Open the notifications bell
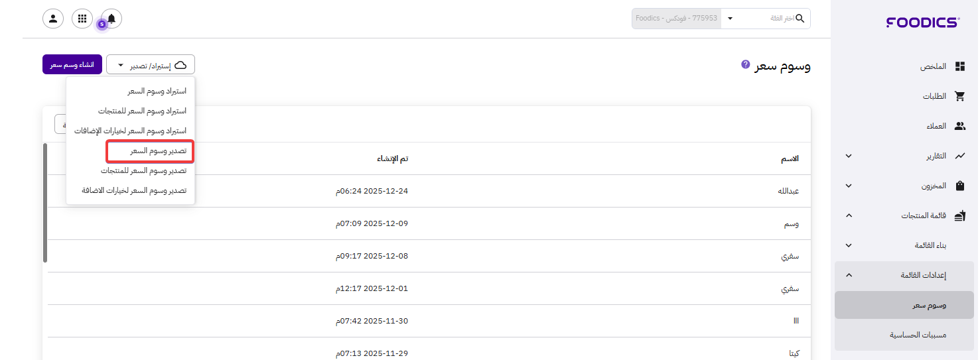 [111, 19]
